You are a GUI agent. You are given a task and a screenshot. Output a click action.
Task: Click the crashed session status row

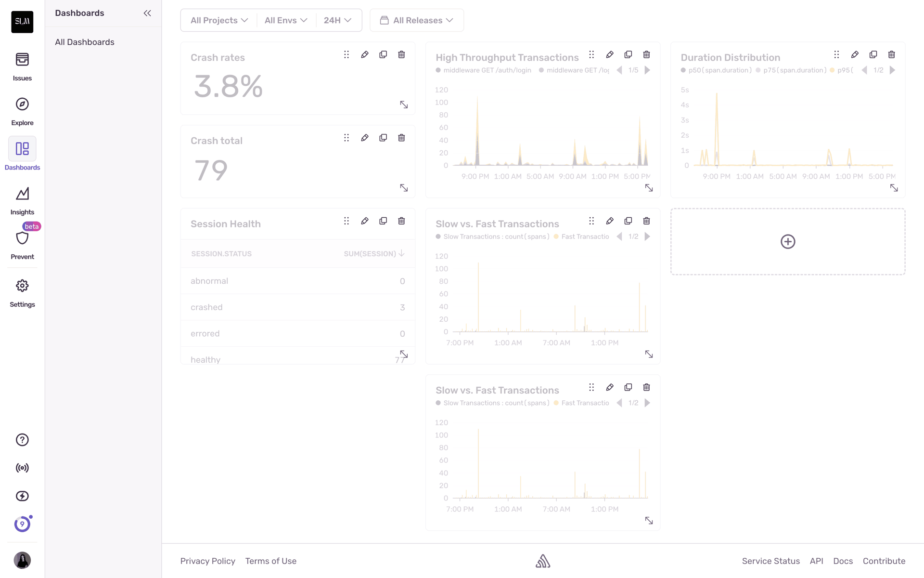pos(298,307)
